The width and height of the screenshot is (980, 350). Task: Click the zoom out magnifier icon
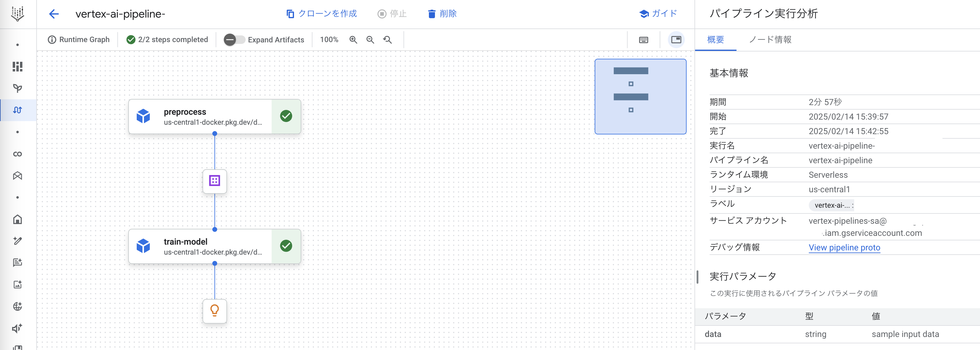[370, 40]
